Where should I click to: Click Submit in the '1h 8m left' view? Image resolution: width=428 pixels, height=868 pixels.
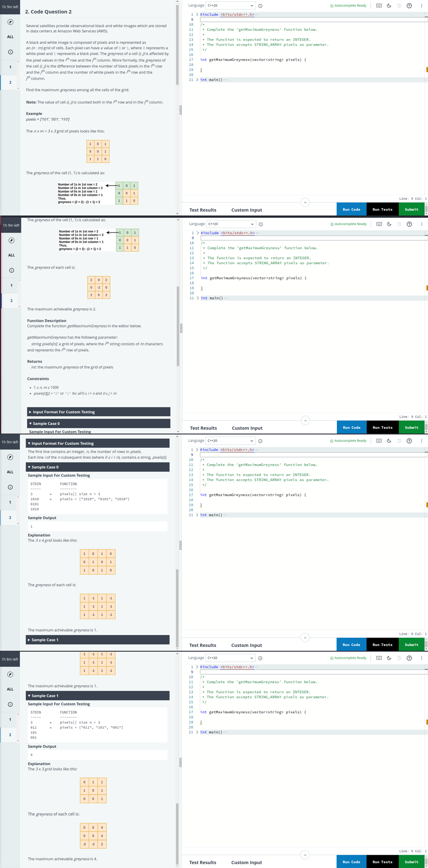point(411,862)
